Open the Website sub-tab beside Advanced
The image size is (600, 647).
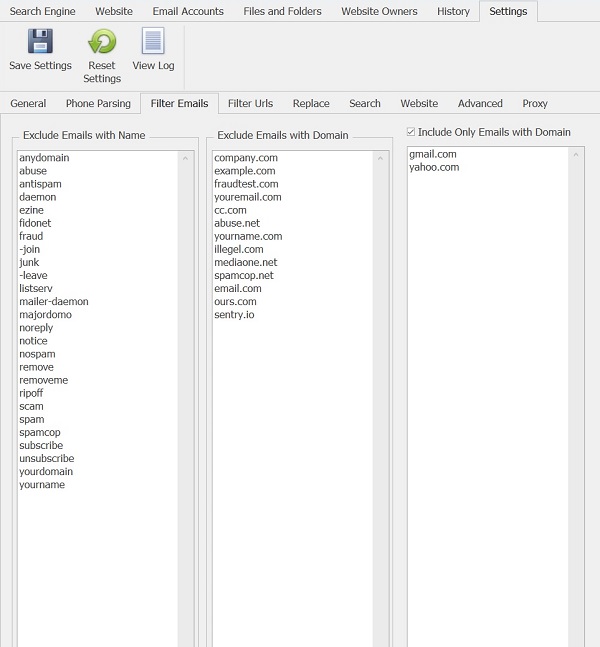click(x=419, y=103)
